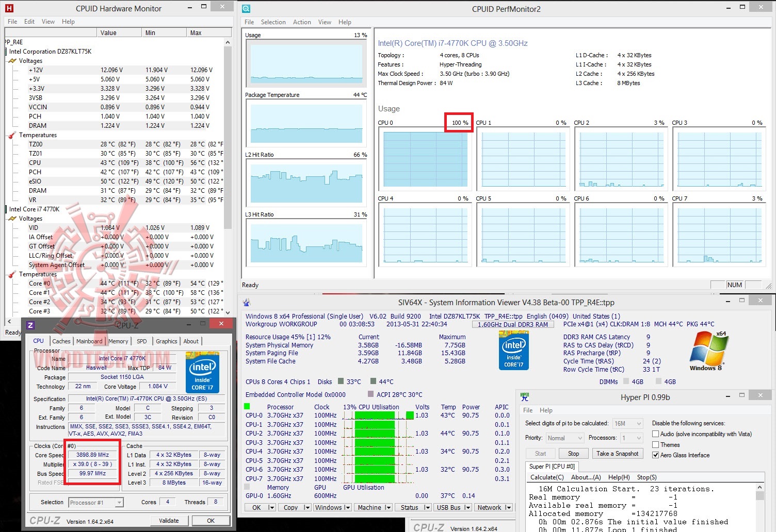This screenshot has width=776, height=532.
Task: Enable the Themes checkbox in Hyper PI
Action: tap(655, 445)
